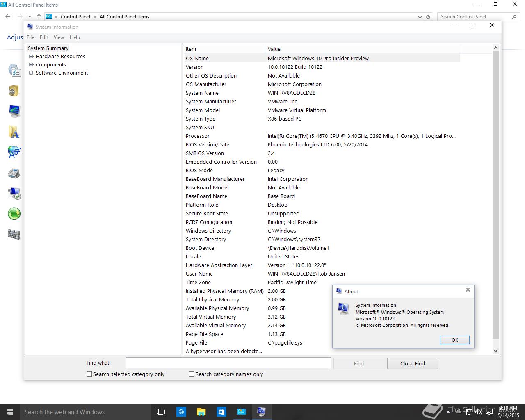Click the details list scroll up arrow
Image resolution: width=525 pixels, height=420 pixels.
495,48
